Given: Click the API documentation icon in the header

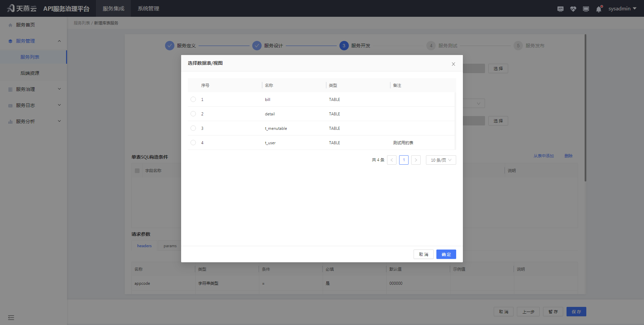Looking at the screenshot, I should click(560, 9).
